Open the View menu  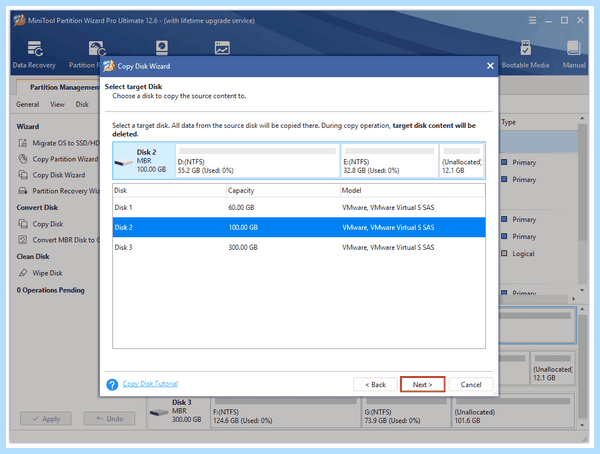(x=57, y=105)
